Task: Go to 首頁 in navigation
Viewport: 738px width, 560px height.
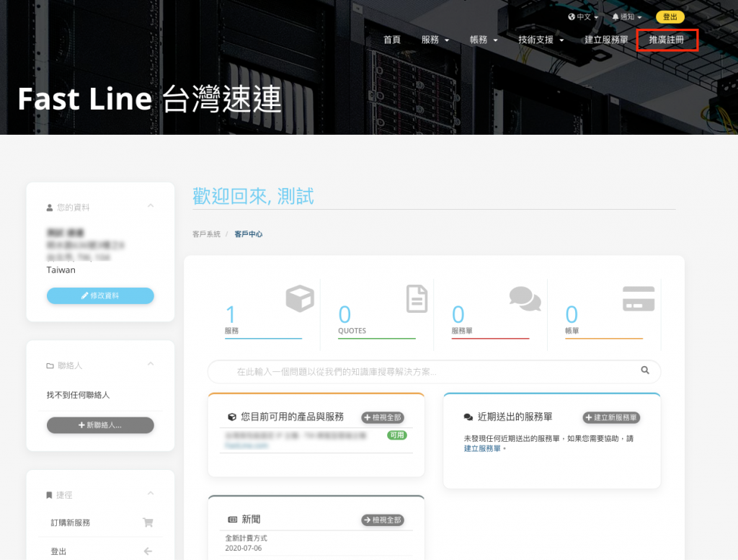Action: [x=392, y=40]
